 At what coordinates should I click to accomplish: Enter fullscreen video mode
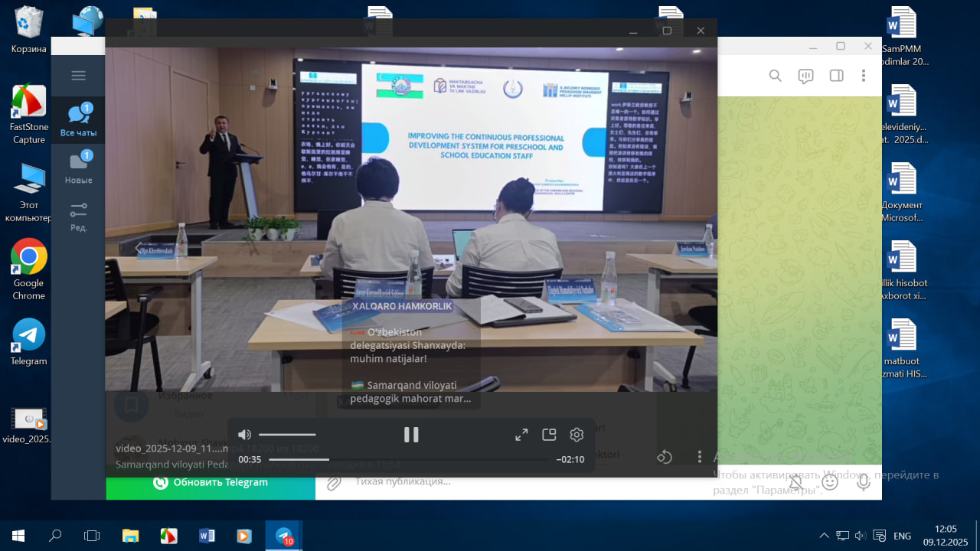click(521, 435)
